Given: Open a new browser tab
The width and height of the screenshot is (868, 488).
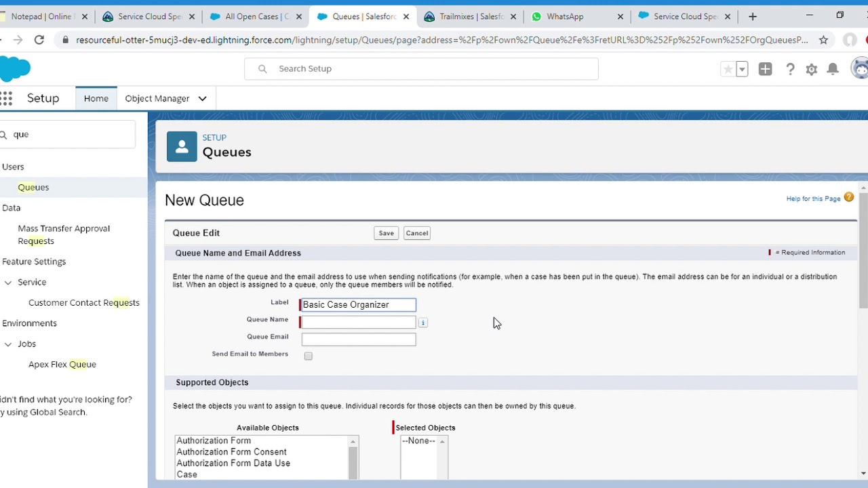Looking at the screenshot, I should pos(753,16).
